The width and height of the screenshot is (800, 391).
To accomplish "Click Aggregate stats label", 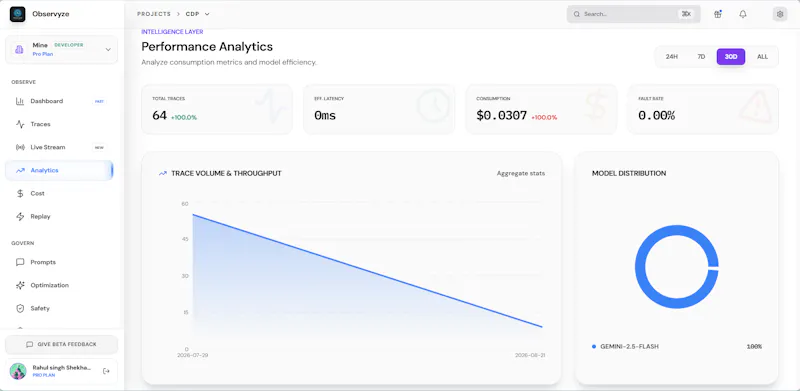I will pyautogui.click(x=520, y=174).
